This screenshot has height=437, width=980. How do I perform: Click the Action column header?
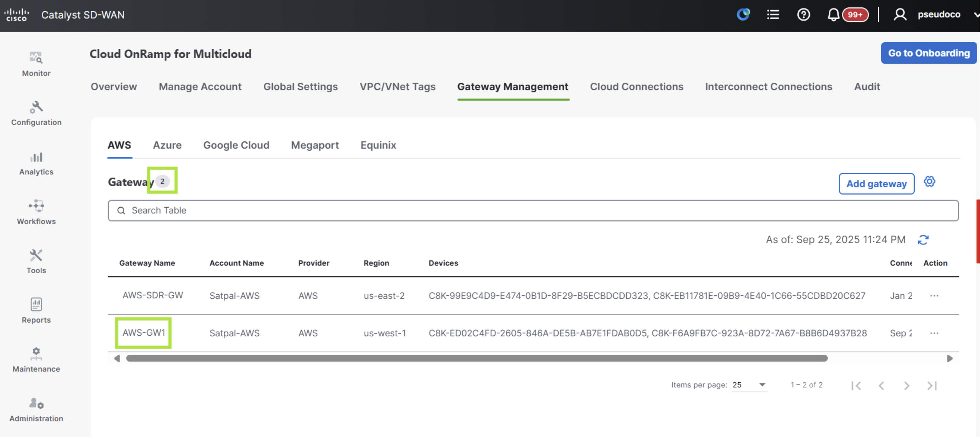tap(935, 263)
